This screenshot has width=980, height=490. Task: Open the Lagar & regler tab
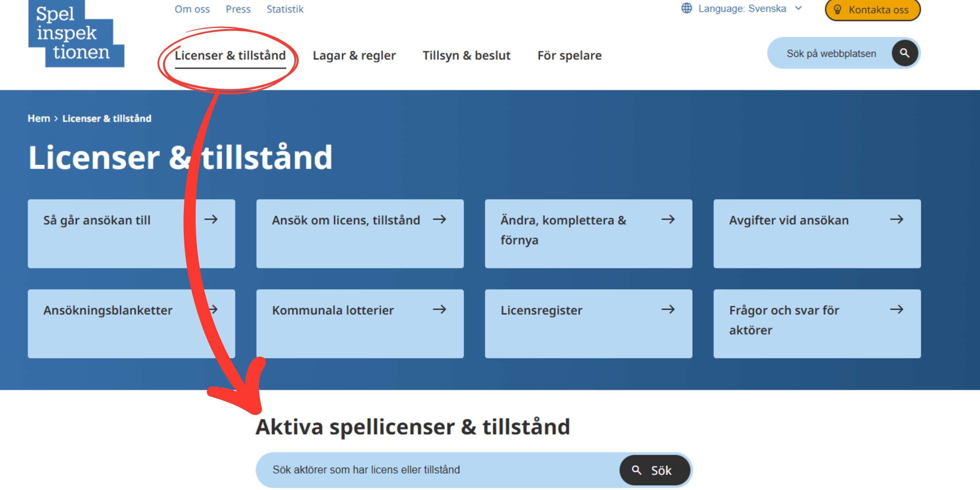pos(354,55)
